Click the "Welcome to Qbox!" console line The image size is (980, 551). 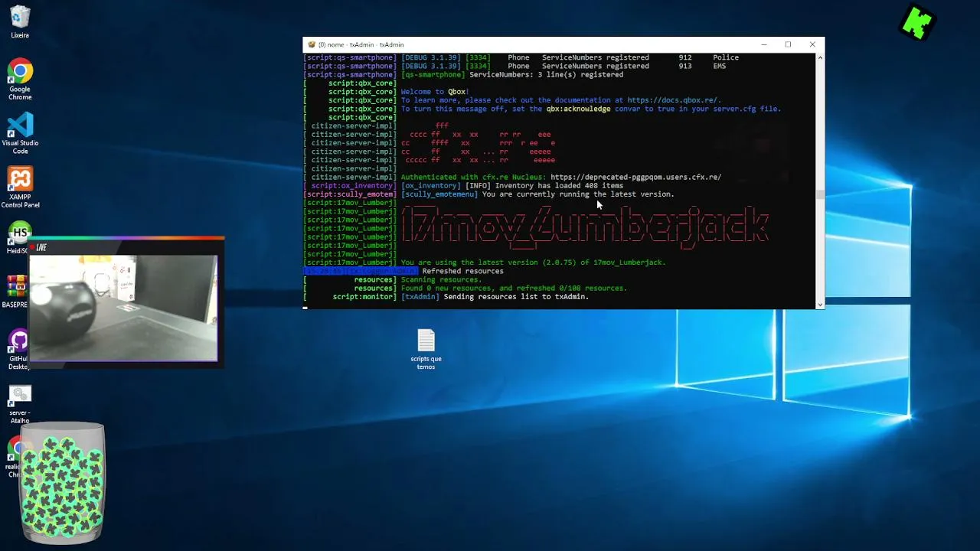click(435, 92)
